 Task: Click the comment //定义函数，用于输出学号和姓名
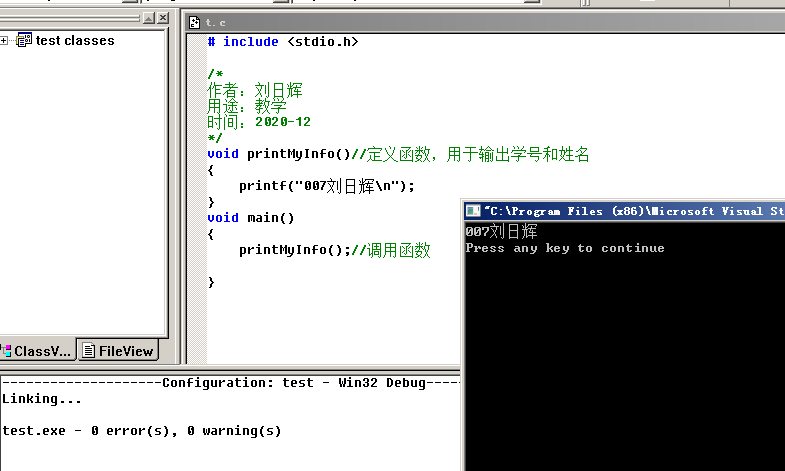point(470,154)
